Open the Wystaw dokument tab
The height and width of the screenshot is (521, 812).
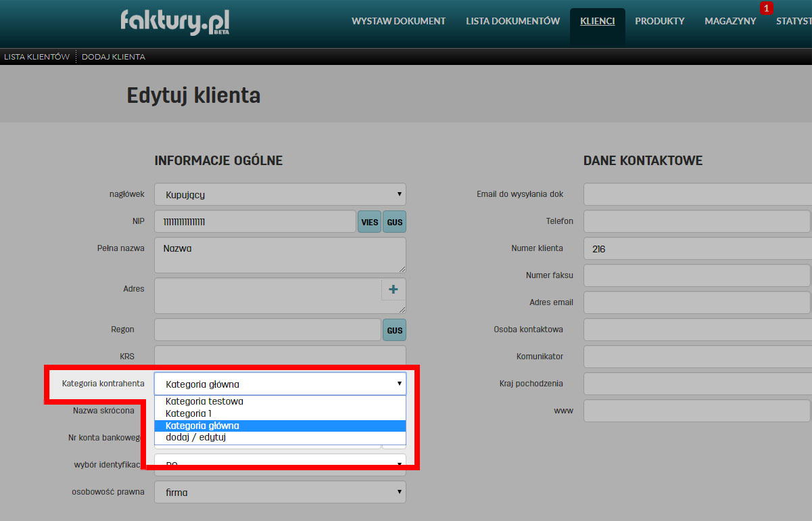coord(398,21)
